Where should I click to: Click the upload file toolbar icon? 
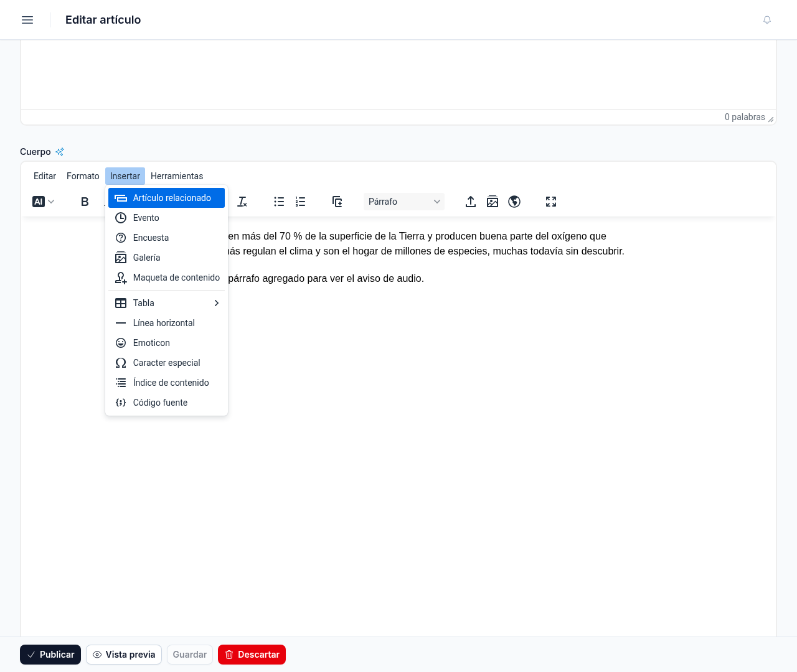tap(471, 202)
